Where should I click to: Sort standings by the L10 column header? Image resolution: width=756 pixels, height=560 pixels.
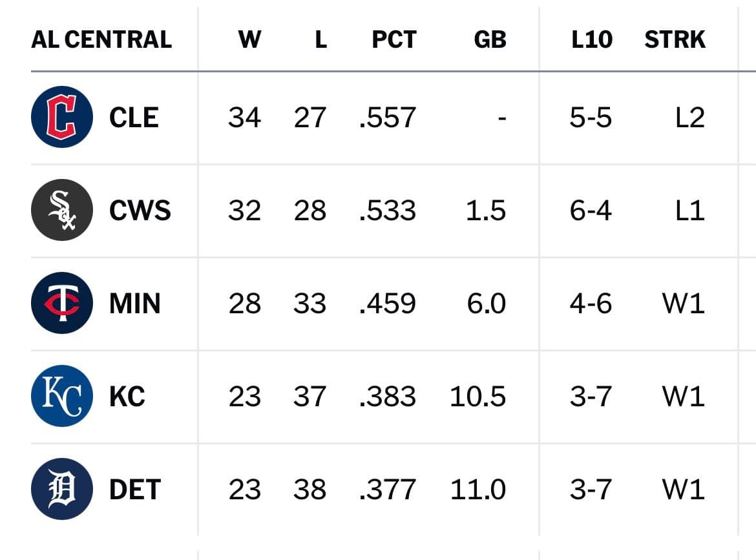pyautogui.click(x=592, y=39)
